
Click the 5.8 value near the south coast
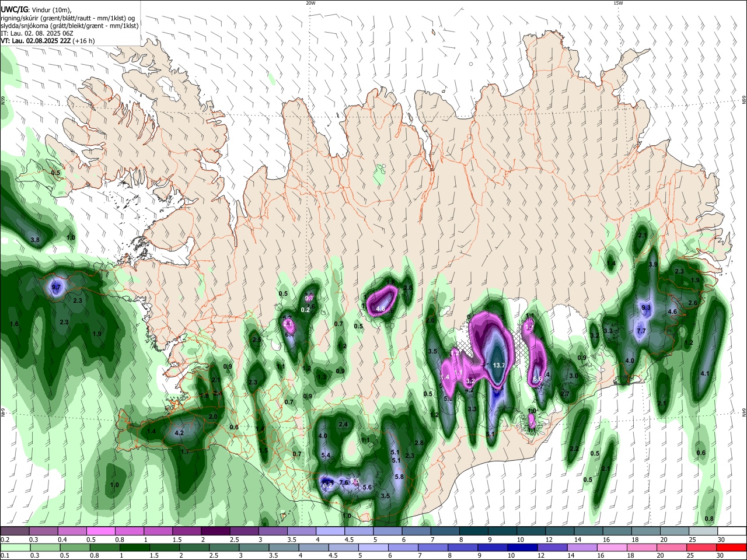(x=399, y=477)
